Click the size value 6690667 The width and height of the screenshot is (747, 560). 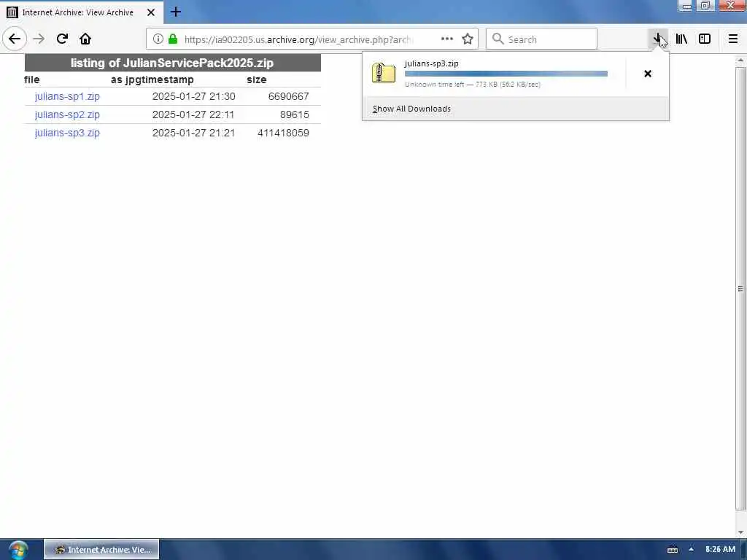(288, 97)
